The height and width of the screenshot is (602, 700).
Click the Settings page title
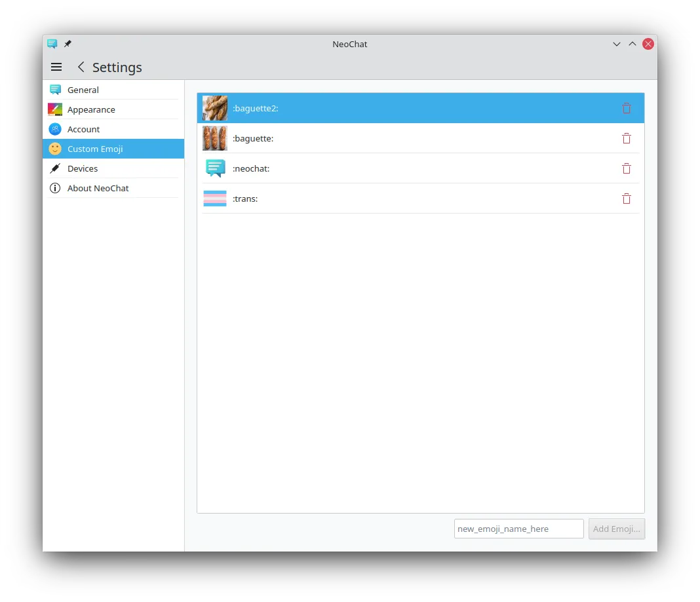(117, 67)
